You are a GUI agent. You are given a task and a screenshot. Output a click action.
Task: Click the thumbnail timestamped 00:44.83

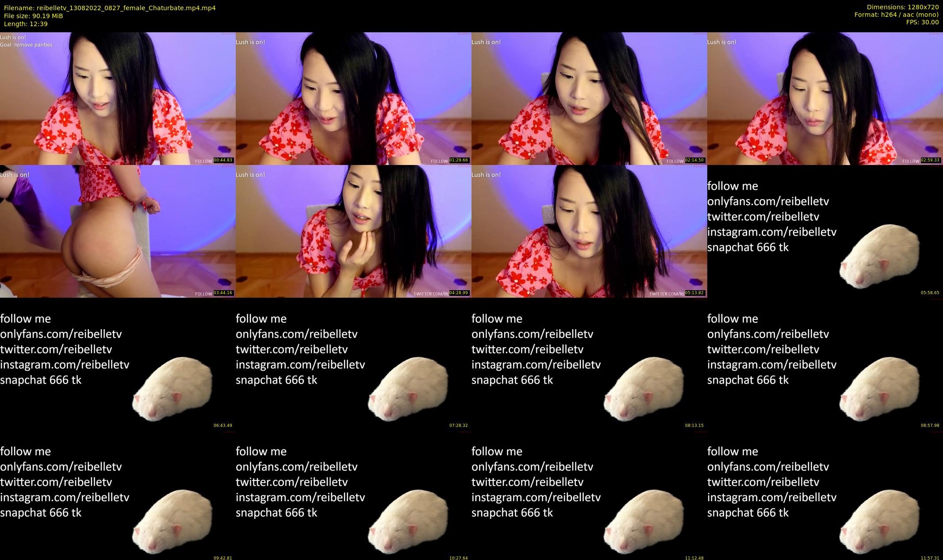coord(118,98)
